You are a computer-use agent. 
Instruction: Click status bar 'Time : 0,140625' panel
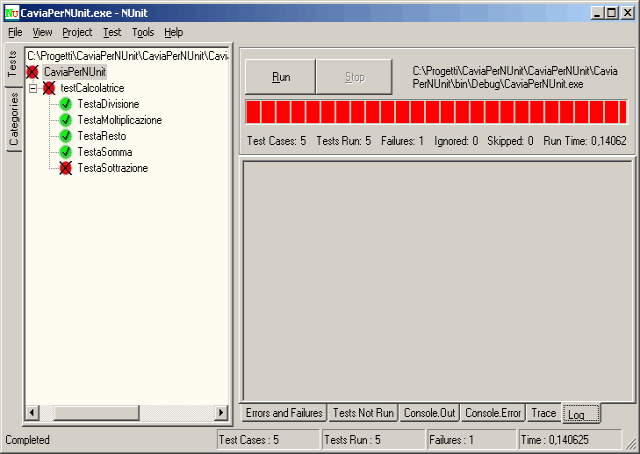point(570,440)
